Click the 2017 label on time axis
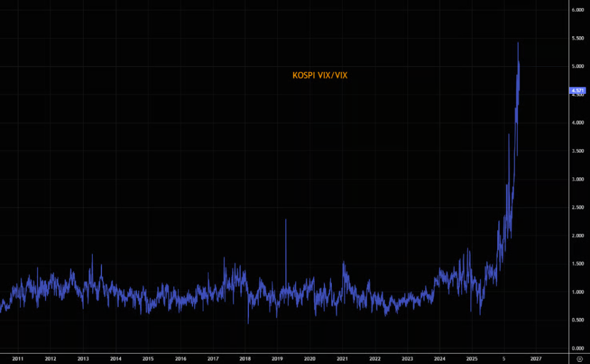Viewport: 590px width, 364px height. point(213,358)
